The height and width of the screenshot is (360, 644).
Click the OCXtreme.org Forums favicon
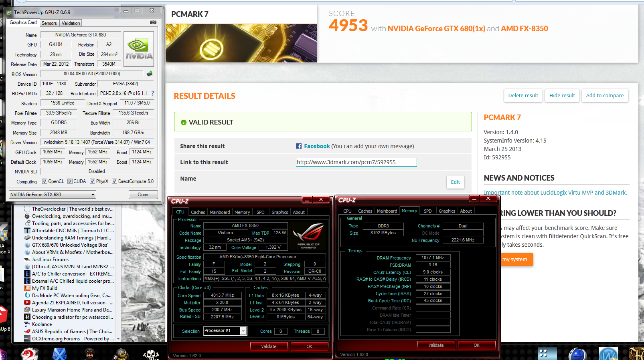coord(27,339)
